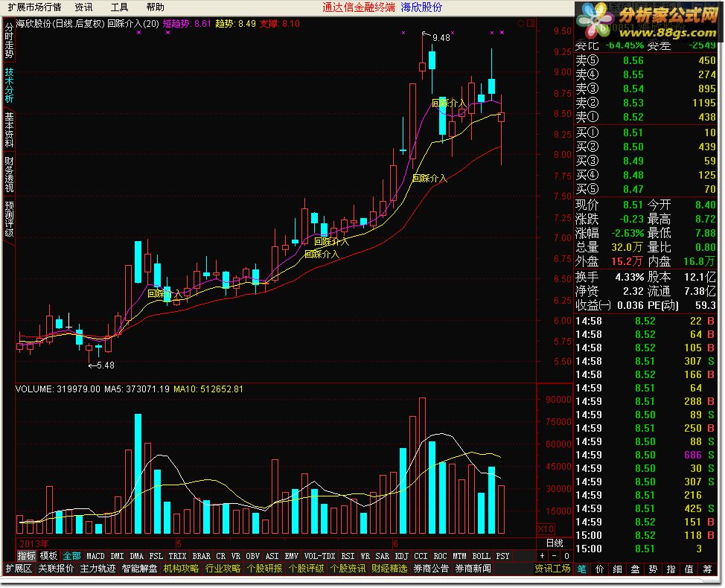Apply the WR indicator
Image resolution: width=725 pixels, height=588 pixels.
click(x=365, y=556)
